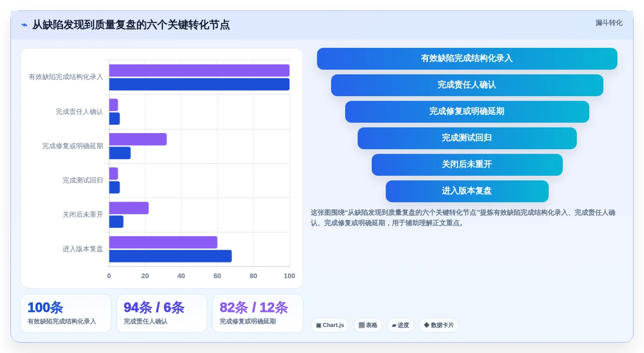Click the Chart.js tag chip
Viewport: 644px width, 353px height.
point(330,325)
